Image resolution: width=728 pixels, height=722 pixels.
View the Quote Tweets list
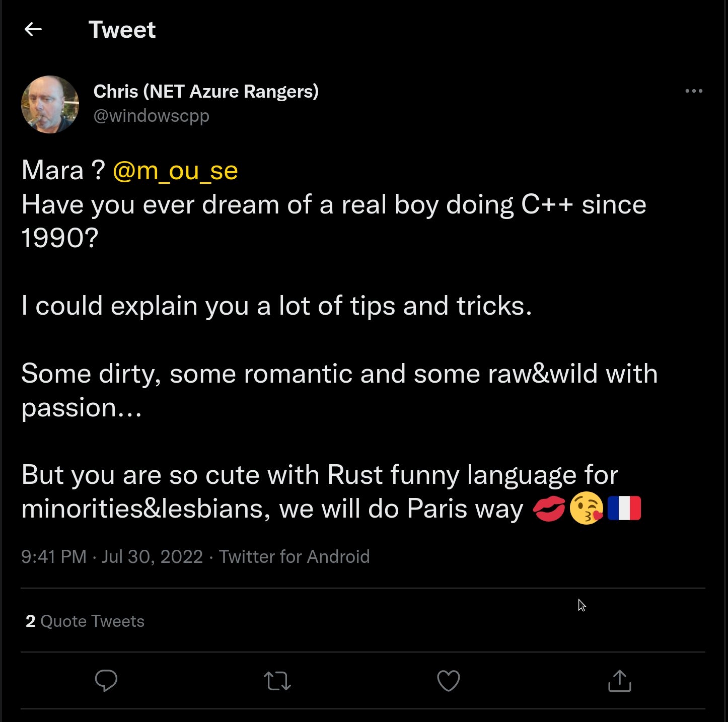92,621
